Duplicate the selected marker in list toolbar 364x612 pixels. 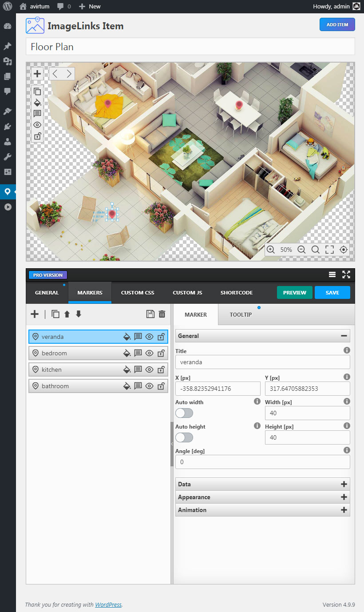tap(55, 314)
